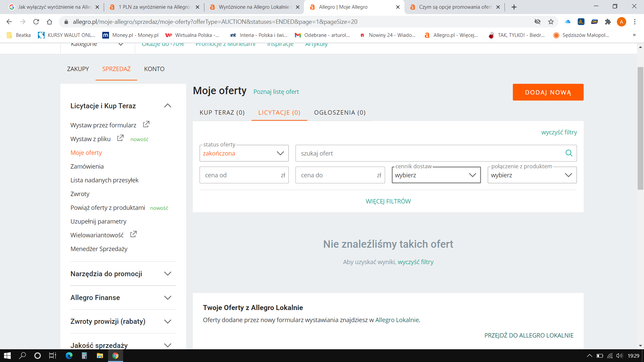Click external link icon beside Wystaw z pliku
Screen dimensions: 644x362
[120, 138]
